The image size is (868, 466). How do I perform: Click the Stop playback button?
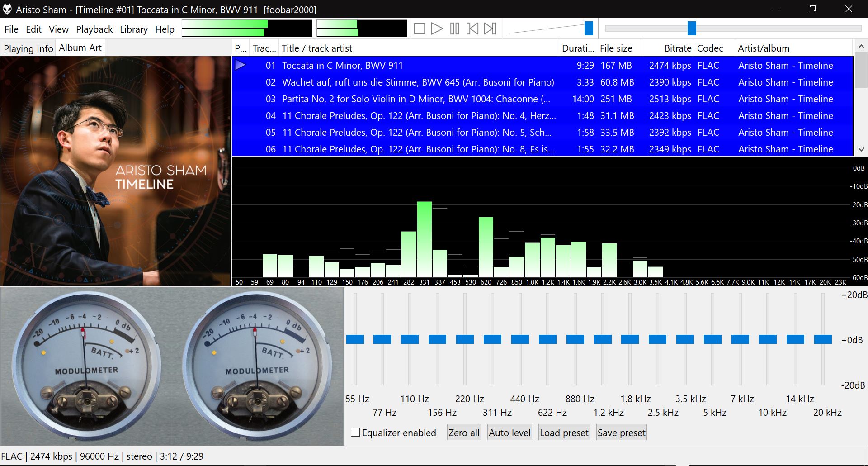click(x=419, y=29)
